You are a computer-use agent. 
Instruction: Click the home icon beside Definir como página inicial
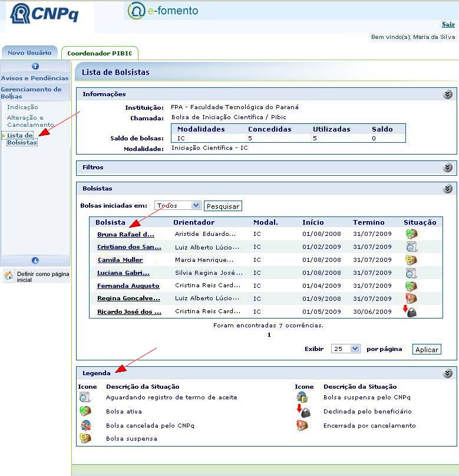(9, 276)
